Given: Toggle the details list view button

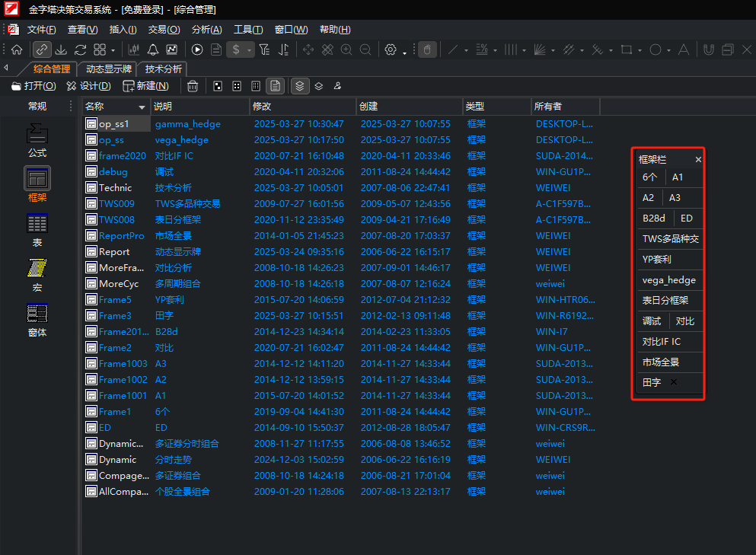Looking at the screenshot, I should (x=276, y=86).
